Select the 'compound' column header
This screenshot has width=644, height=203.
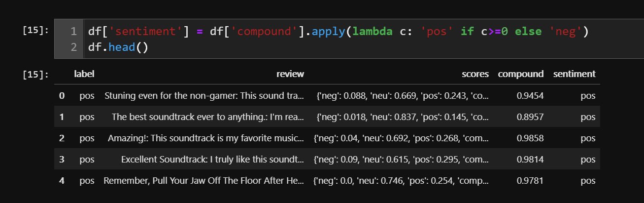coord(521,74)
